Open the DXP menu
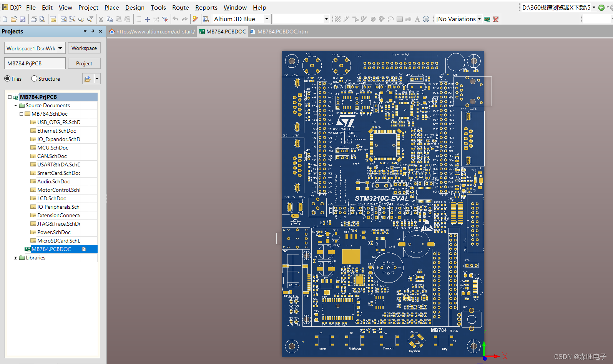 tap(12, 7)
